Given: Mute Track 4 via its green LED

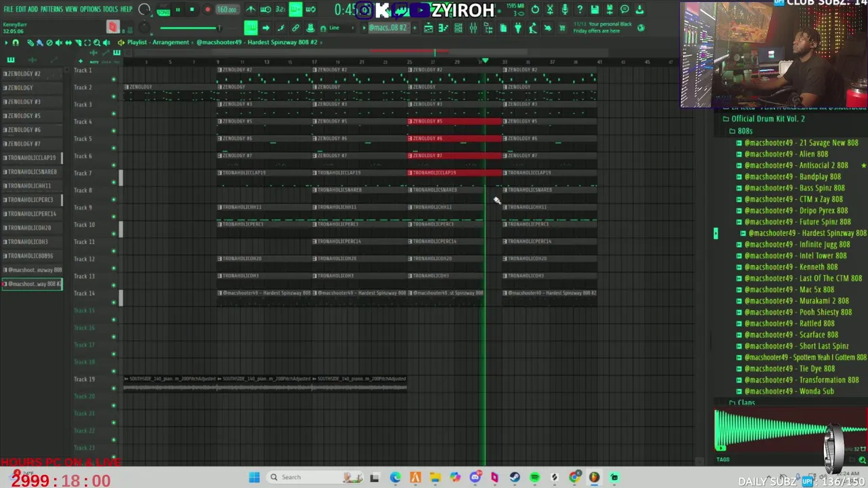Looking at the screenshot, I should [113, 131].
